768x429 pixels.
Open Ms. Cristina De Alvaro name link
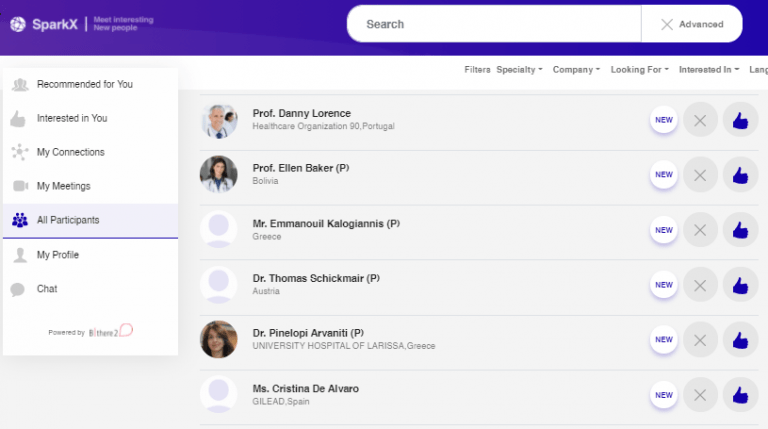tap(306, 389)
